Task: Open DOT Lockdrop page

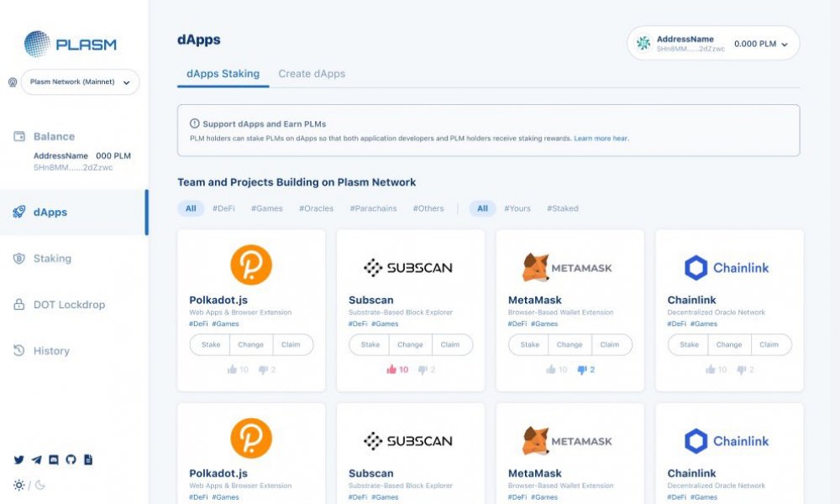Action: point(69,304)
